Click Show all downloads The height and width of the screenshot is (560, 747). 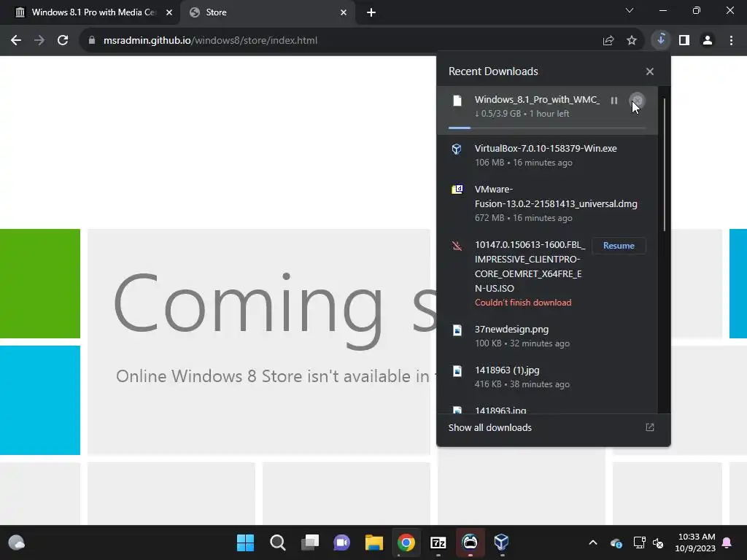tap(489, 427)
